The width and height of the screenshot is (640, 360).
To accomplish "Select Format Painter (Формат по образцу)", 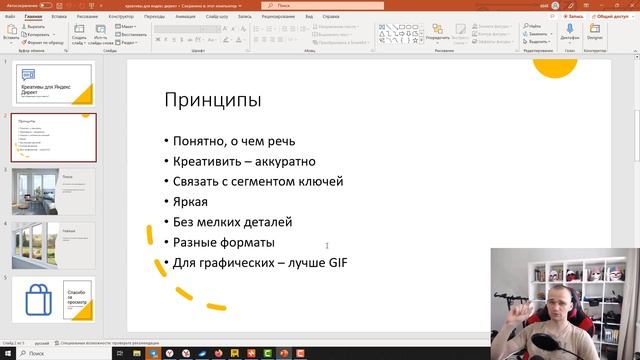I will click(42, 42).
